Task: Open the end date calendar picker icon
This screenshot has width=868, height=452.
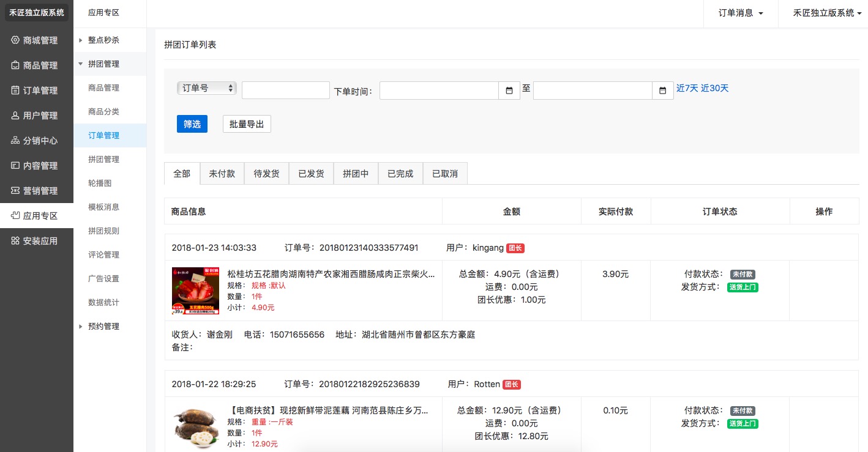Action: point(662,91)
